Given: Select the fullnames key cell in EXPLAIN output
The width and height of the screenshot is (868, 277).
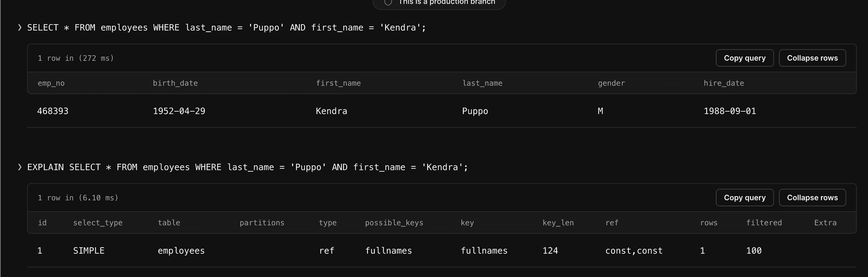Looking at the screenshot, I should 484,250.
